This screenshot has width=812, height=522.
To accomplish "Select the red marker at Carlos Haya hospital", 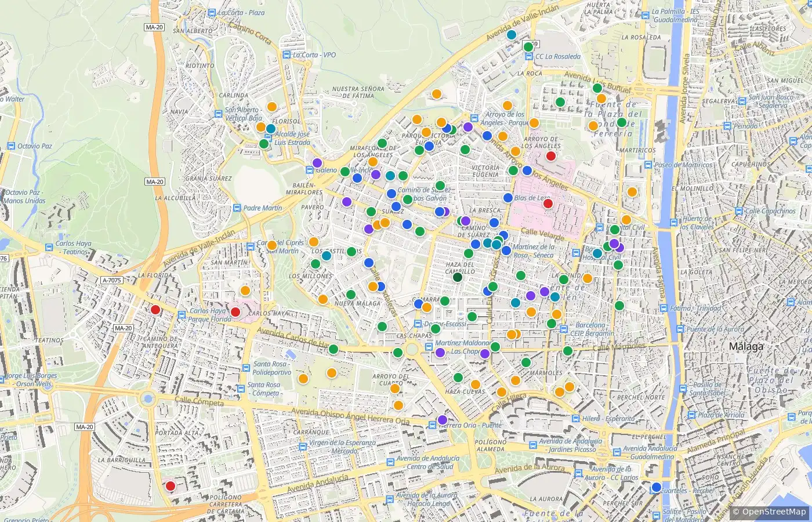I will click(235, 312).
